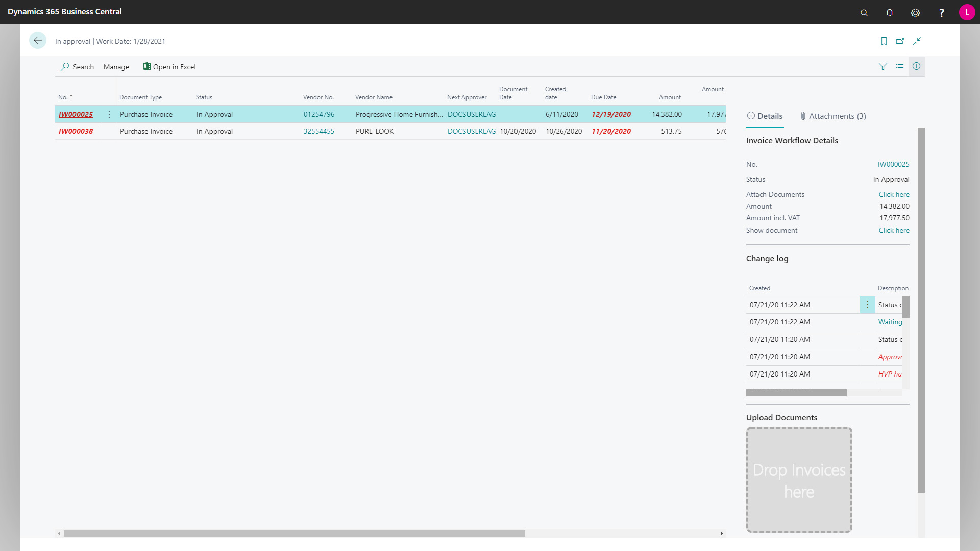Screen dimensions: 980x551
Task: Open the settings gear icon
Action: click(915, 13)
